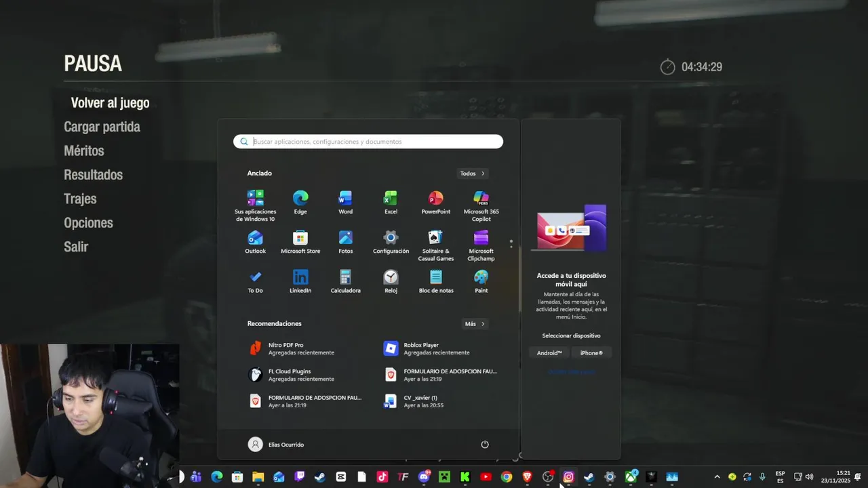The image size is (868, 488).
Task: Open Xbox app from taskbar
Action: pos(631,477)
